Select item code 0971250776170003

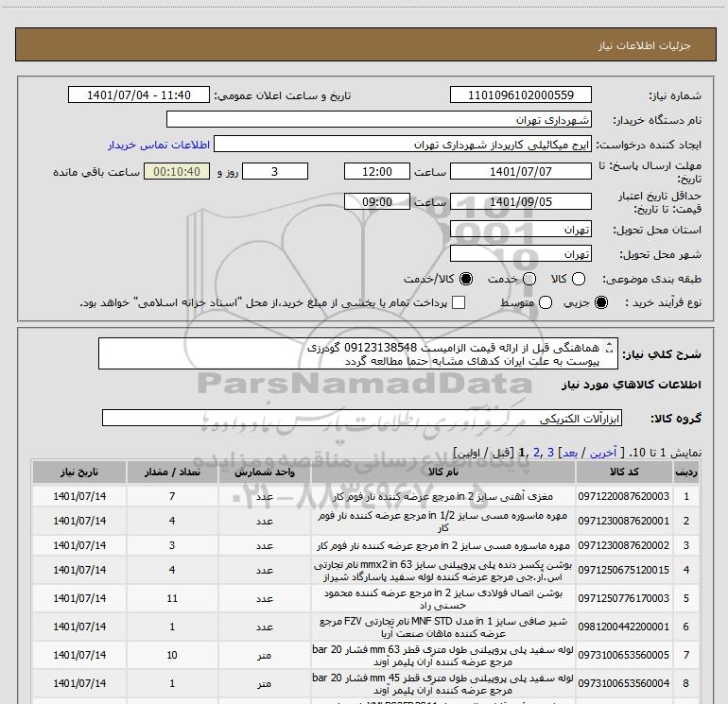coord(624,598)
